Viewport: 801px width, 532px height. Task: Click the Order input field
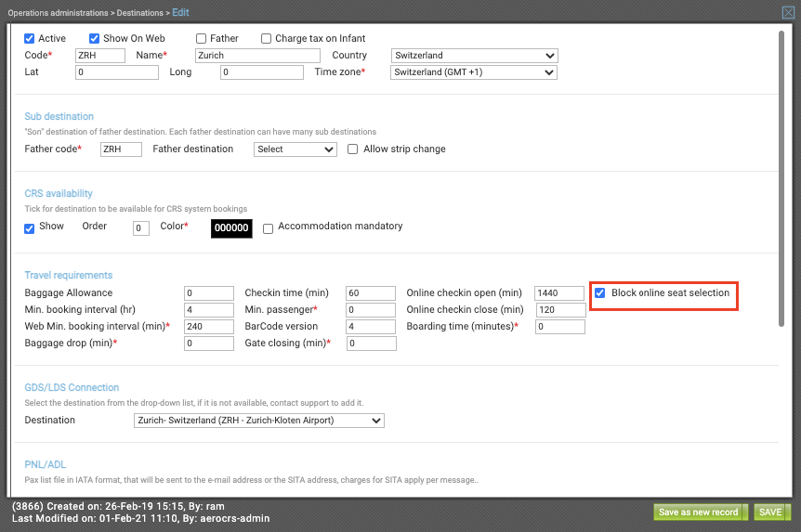(141, 228)
